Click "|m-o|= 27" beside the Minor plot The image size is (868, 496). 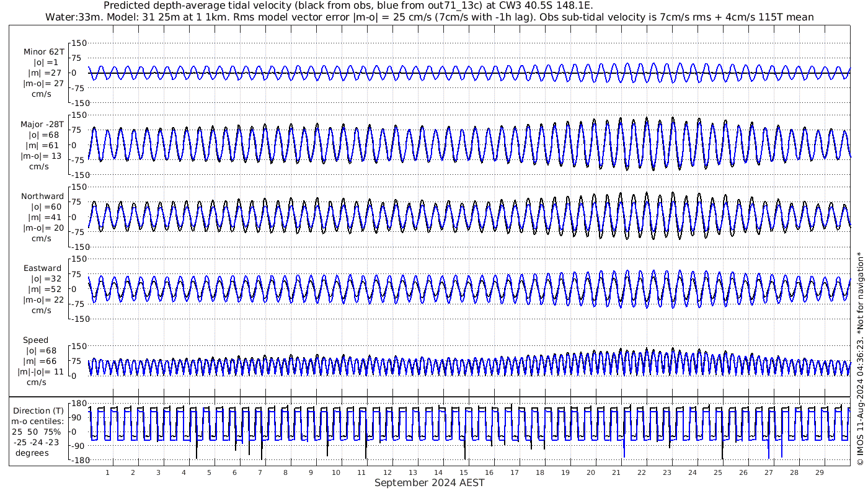(43, 84)
